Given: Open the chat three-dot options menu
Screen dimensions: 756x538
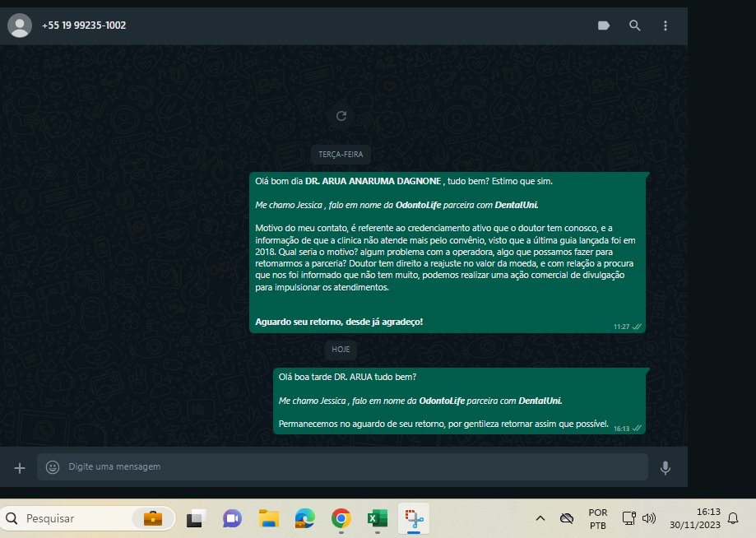Looking at the screenshot, I should coord(666,26).
